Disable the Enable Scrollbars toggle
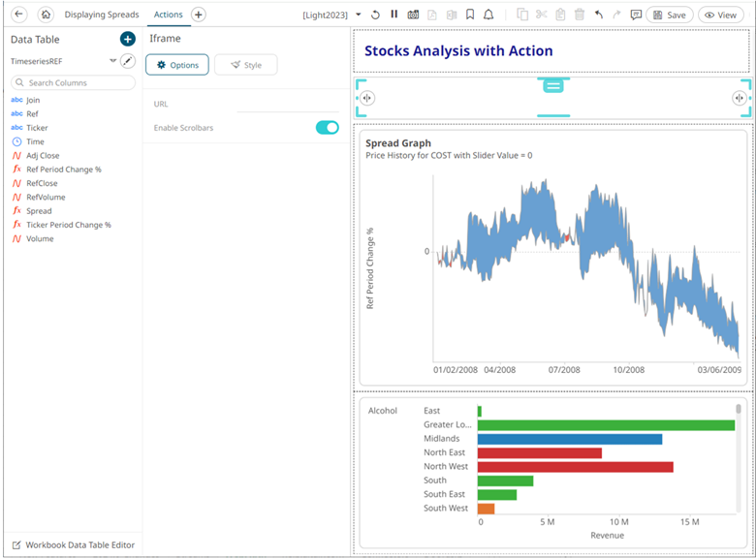The width and height of the screenshot is (756, 558). (x=327, y=128)
